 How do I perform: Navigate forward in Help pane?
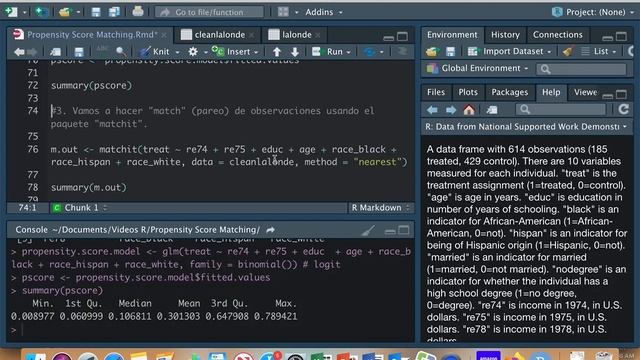click(451, 109)
